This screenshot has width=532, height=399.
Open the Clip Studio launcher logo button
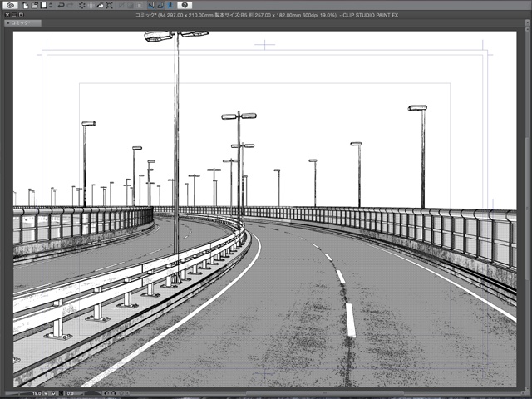(x=10, y=5)
